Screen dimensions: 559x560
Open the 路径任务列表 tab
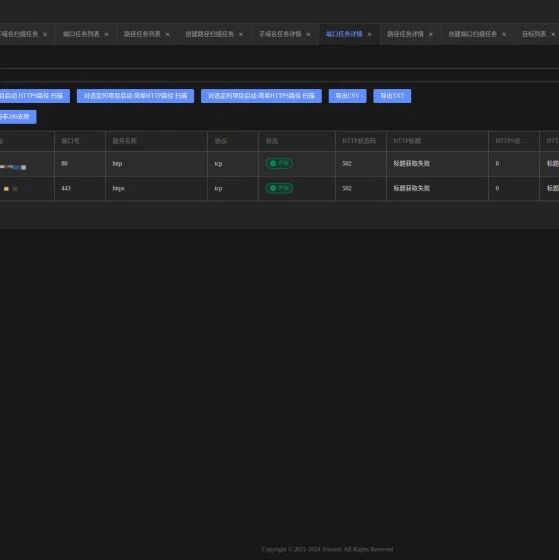click(x=142, y=34)
